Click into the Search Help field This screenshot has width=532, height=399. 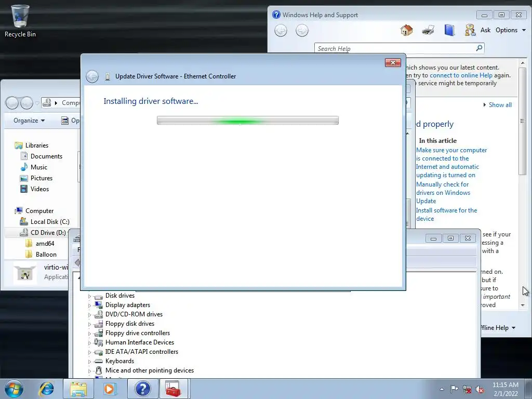coord(395,48)
